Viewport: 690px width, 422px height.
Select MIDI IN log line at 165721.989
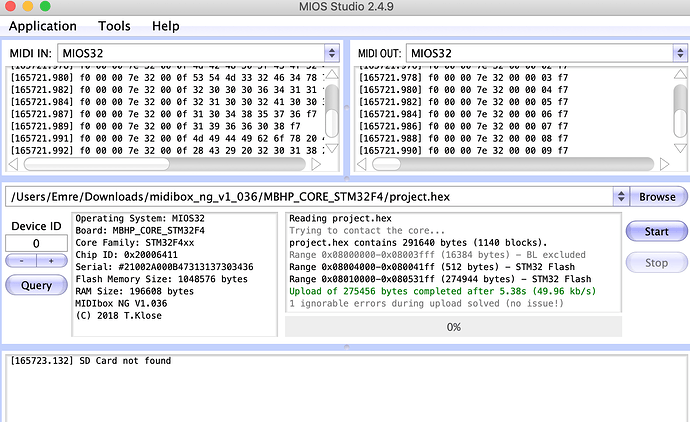click(155, 126)
